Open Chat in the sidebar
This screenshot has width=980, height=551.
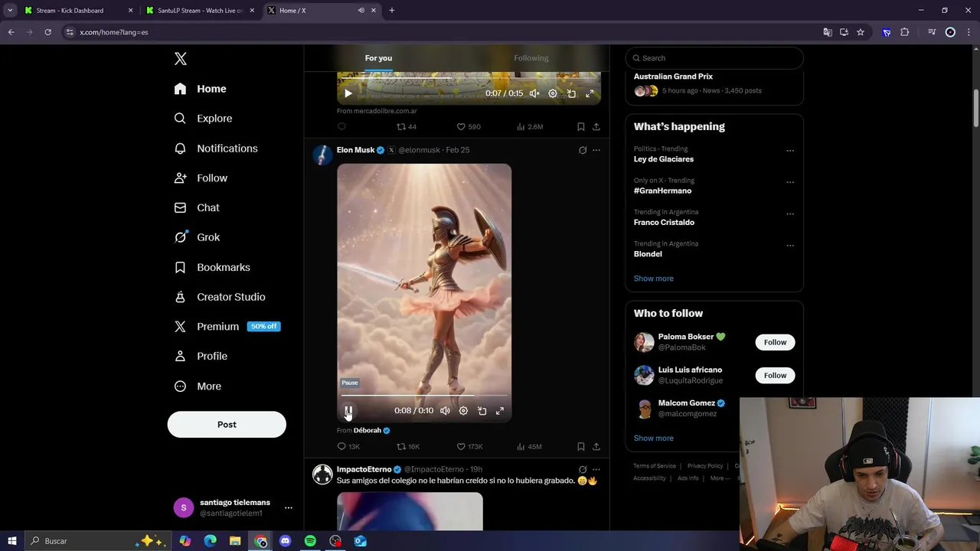pyautogui.click(x=197, y=207)
